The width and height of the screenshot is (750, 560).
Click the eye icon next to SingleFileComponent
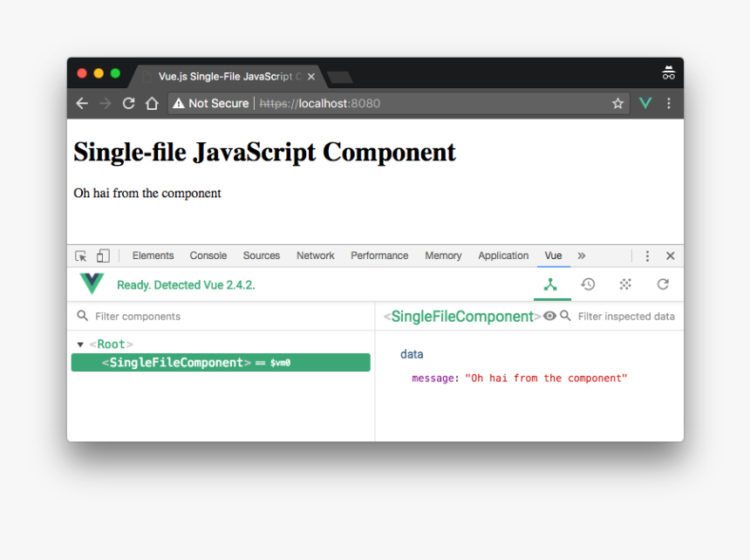pos(549,316)
